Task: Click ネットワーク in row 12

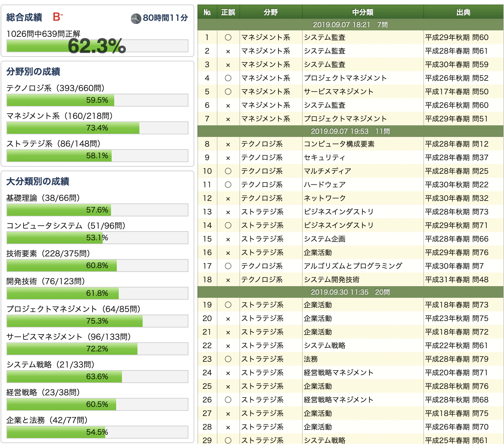Action: click(325, 198)
